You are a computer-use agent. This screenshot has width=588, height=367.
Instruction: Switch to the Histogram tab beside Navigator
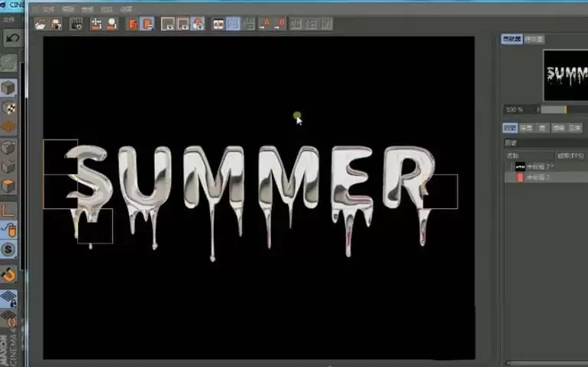[x=534, y=39]
